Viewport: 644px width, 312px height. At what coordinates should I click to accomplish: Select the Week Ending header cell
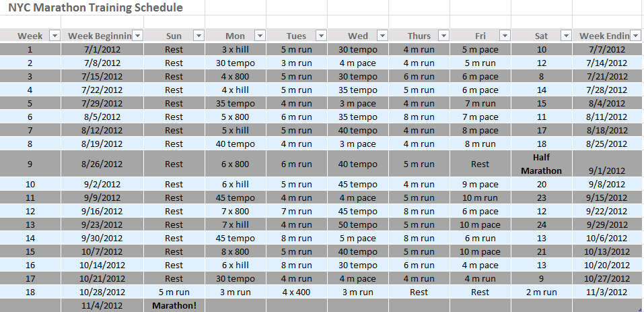[x=604, y=36]
